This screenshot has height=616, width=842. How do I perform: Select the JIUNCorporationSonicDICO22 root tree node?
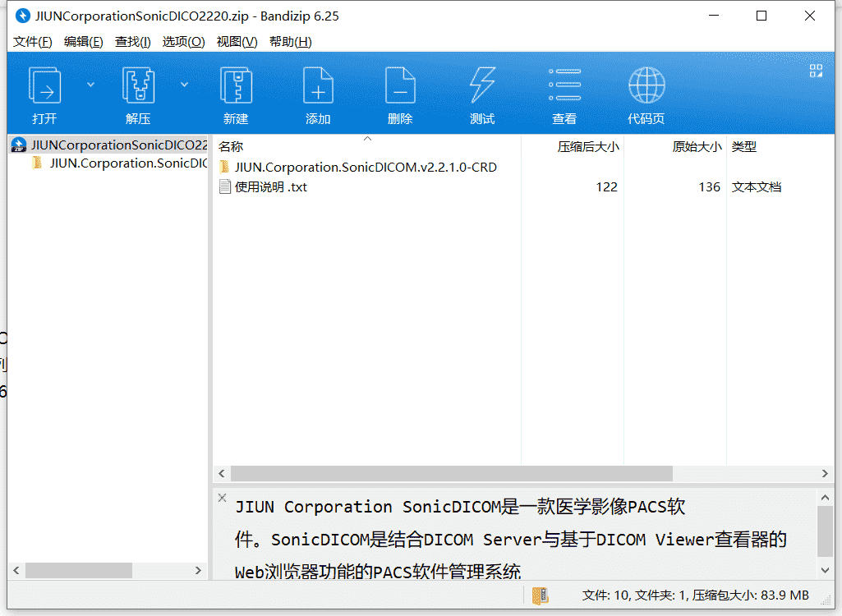pos(109,145)
